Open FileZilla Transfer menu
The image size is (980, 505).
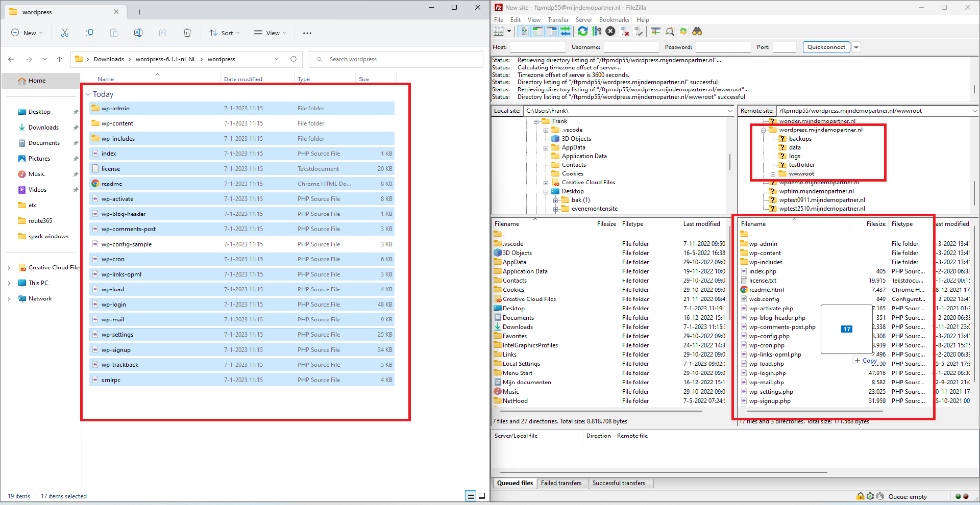tap(558, 20)
